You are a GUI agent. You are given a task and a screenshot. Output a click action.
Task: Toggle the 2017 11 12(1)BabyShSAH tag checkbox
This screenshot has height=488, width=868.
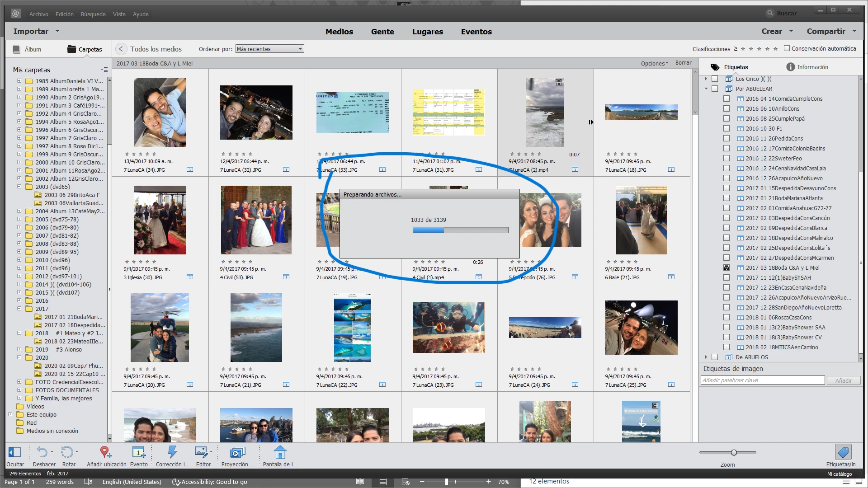(726, 277)
